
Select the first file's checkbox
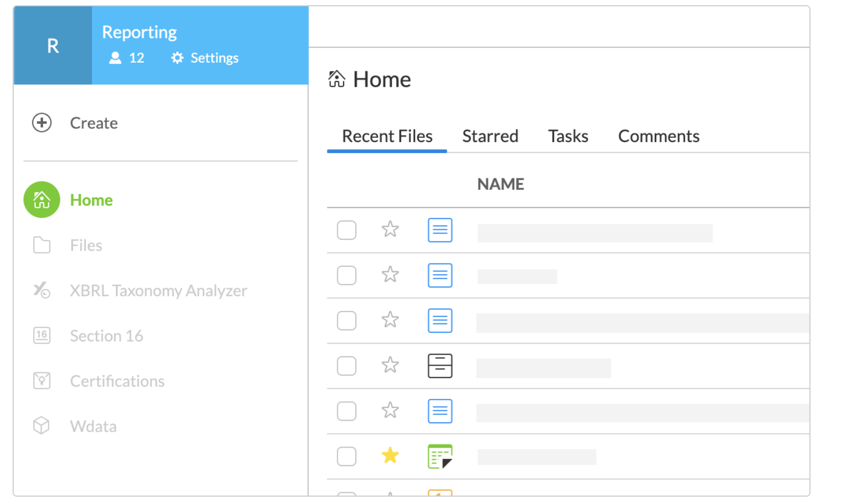coord(346,230)
